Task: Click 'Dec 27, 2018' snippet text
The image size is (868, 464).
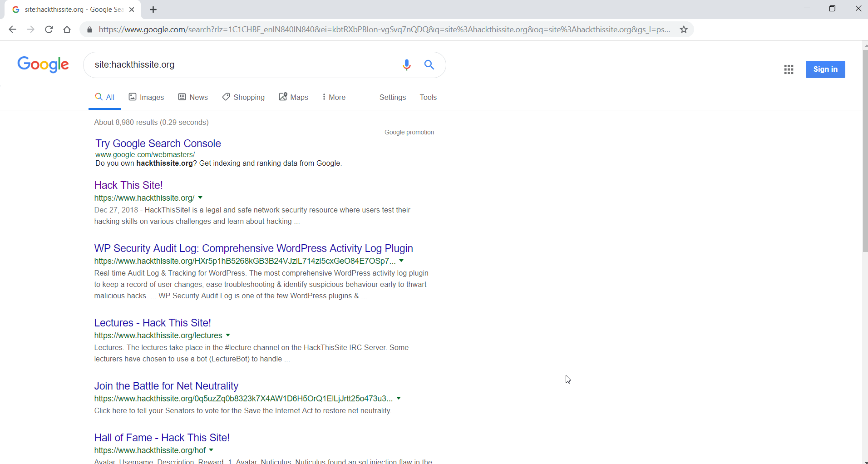Action: [116, 210]
